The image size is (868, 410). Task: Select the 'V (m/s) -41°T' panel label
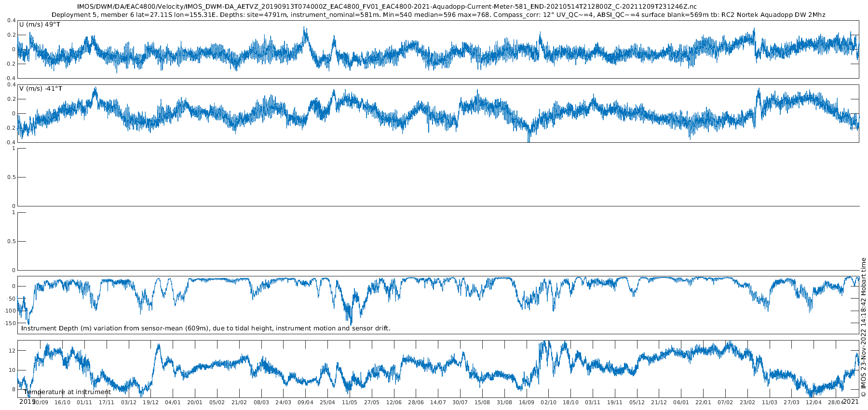coord(41,89)
